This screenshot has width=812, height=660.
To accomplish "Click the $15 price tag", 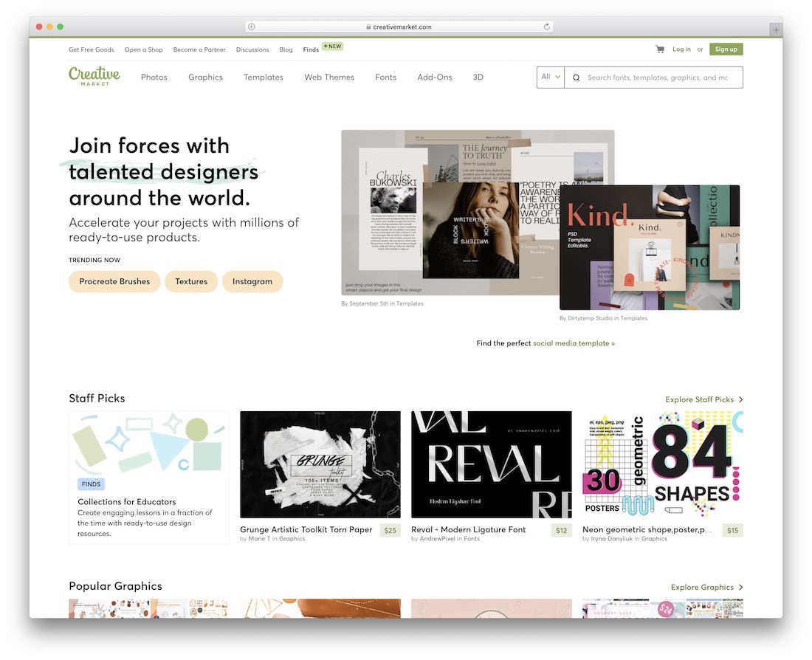I will click(x=733, y=531).
